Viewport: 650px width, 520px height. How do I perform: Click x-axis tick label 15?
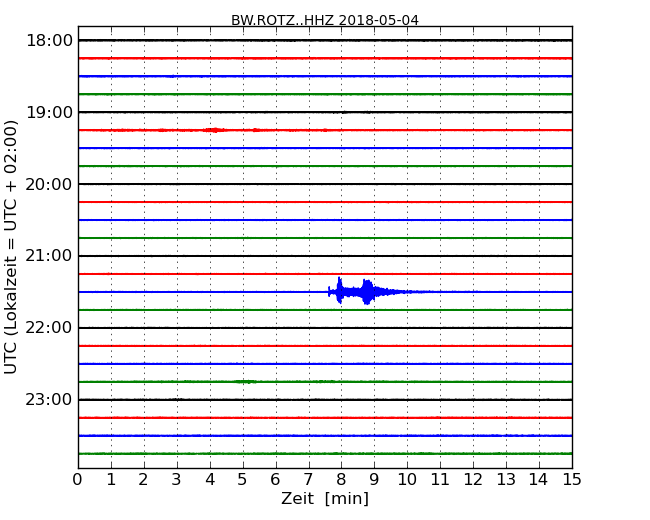pos(572,480)
